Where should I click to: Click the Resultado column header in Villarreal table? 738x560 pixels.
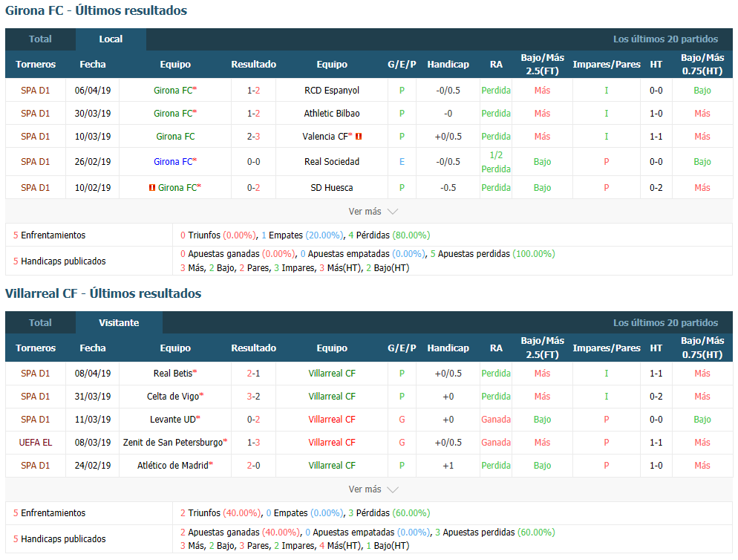pos(254,348)
